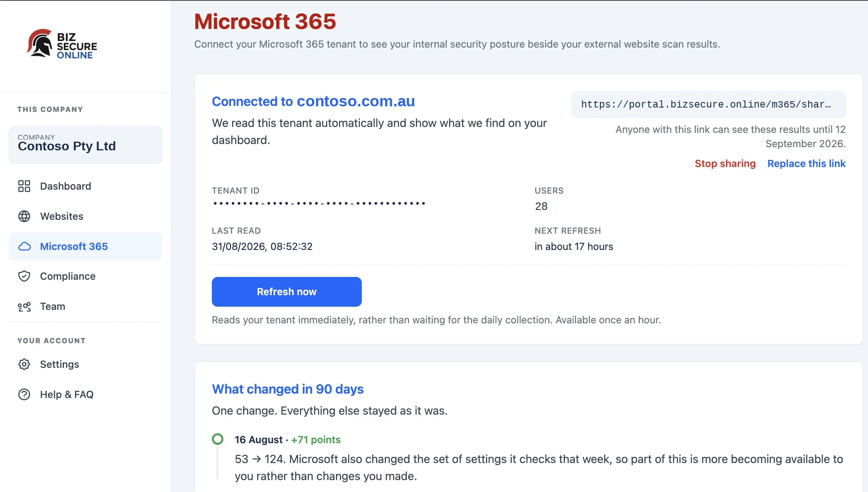868x492 pixels.
Task: Open the Dashboard page
Action: (x=85, y=186)
